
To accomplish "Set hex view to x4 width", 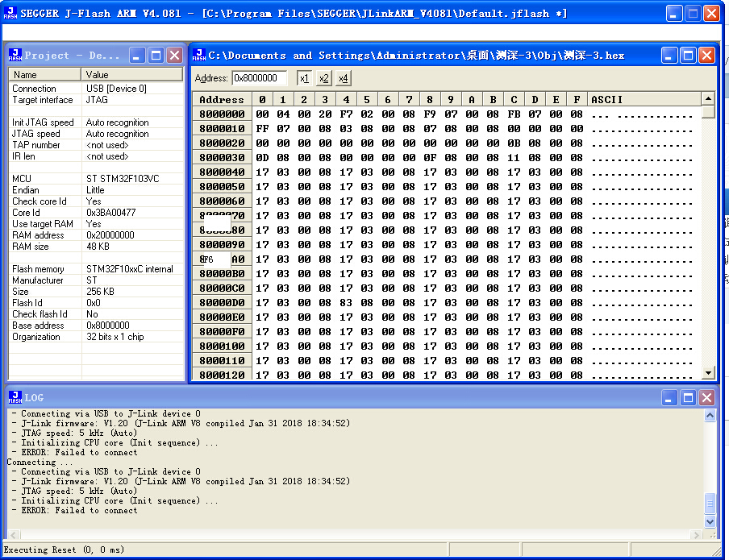I will (343, 78).
